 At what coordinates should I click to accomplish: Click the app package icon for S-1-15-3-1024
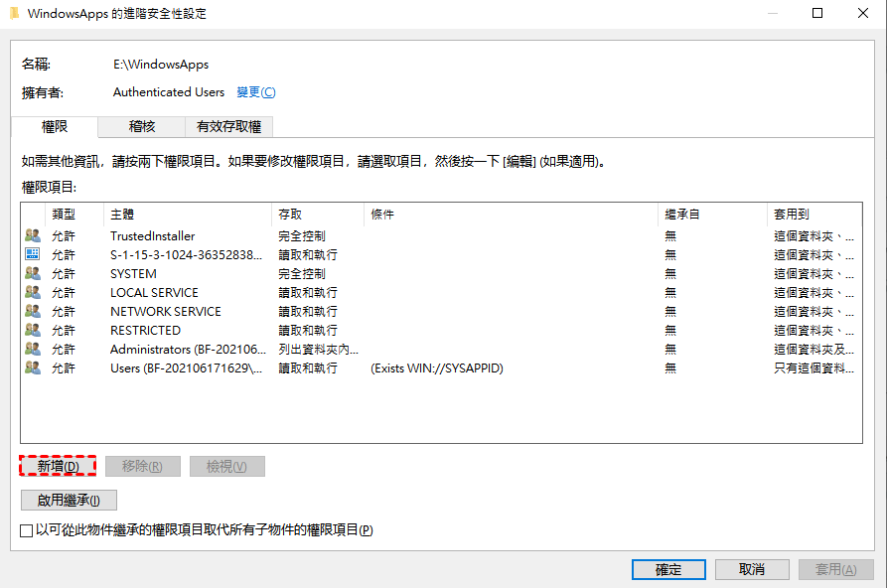(33, 254)
